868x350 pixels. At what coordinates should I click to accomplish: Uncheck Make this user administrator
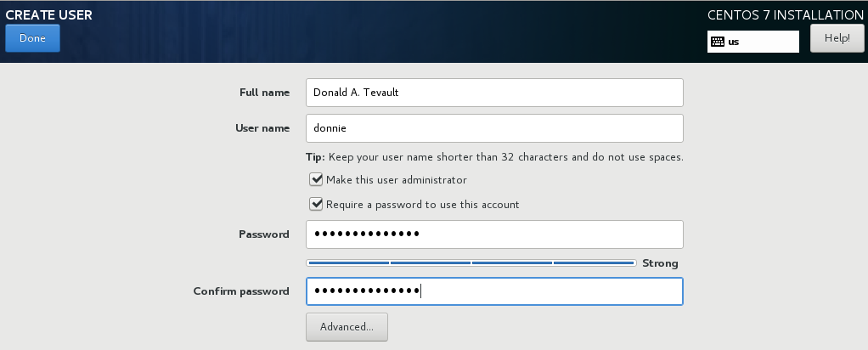(316, 179)
